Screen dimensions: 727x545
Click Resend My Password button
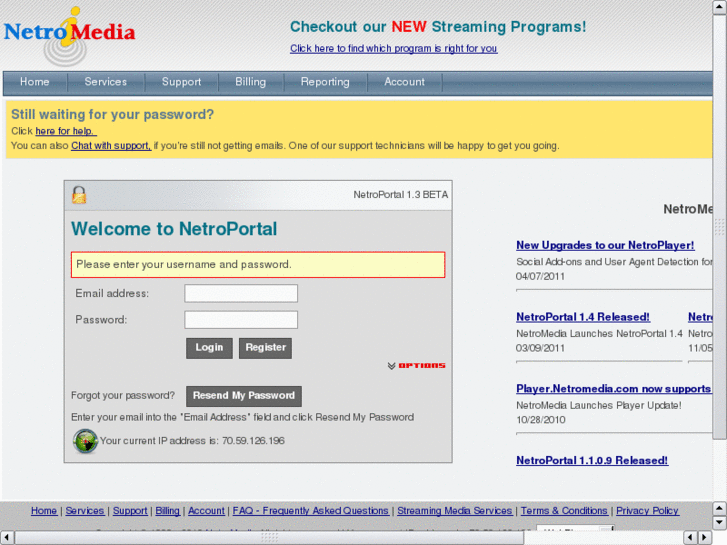pyautogui.click(x=244, y=396)
